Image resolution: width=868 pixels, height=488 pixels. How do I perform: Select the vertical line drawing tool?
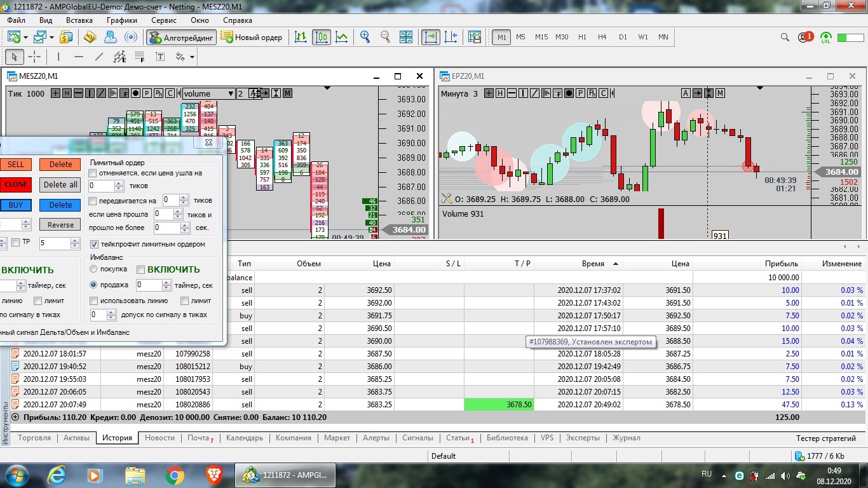(x=58, y=57)
